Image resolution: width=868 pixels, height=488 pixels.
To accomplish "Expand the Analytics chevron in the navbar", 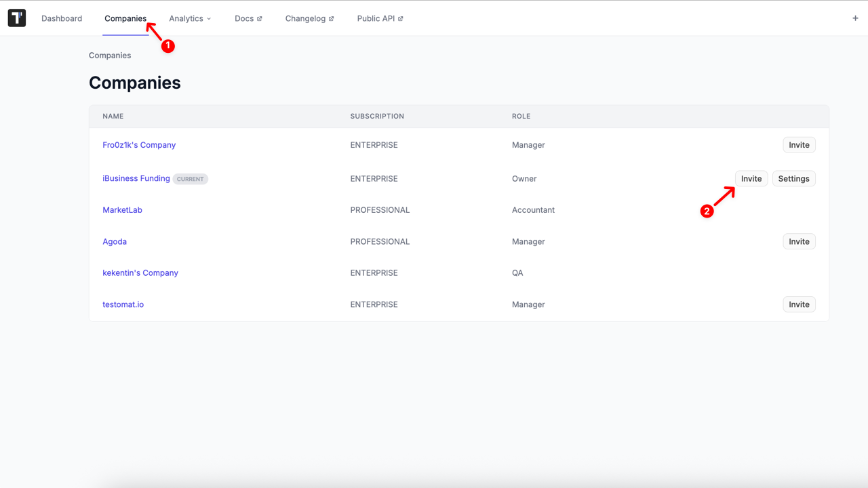I will (x=209, y=18).
